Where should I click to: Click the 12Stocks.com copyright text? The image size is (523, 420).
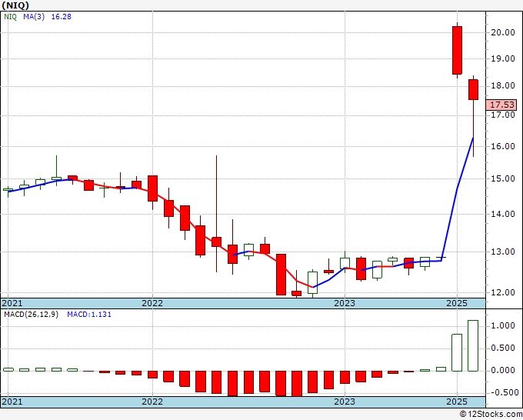click(x=491, y=415)
